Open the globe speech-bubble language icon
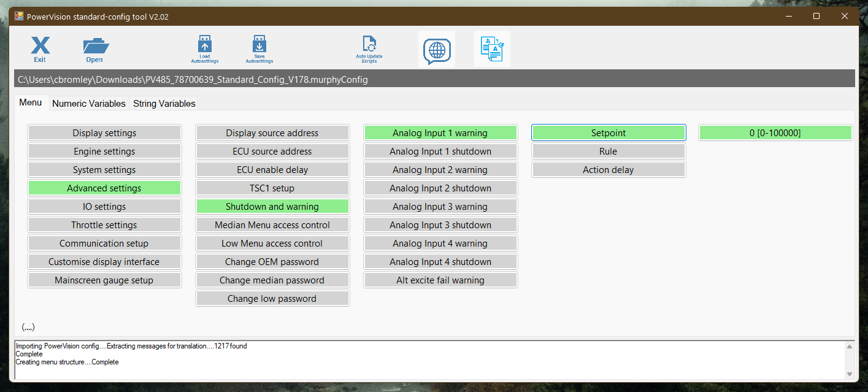The image size is (868, 392). point(436,49)
